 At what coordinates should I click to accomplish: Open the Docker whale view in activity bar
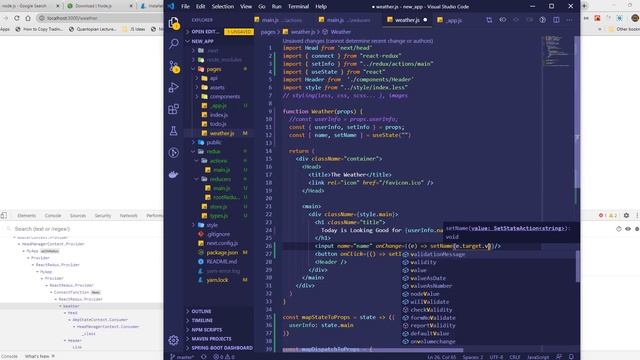[x=174, y=175]
